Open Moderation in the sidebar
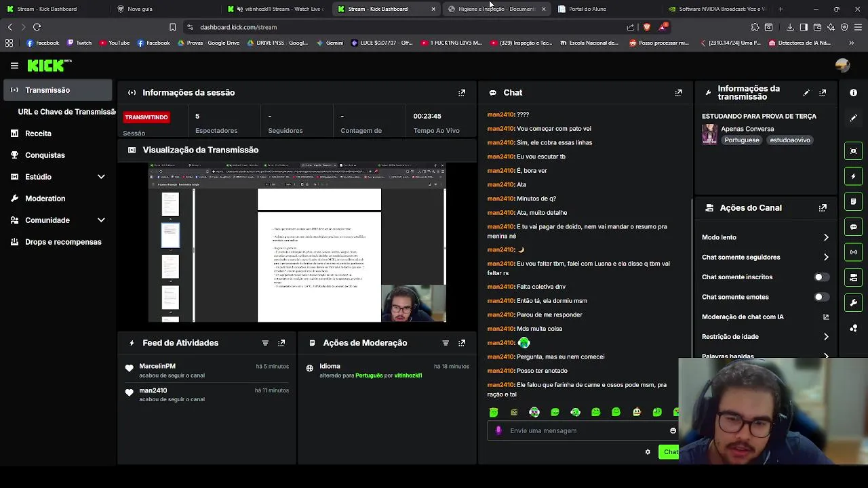This screenshot has width=868, height=488. click(58, 199)
